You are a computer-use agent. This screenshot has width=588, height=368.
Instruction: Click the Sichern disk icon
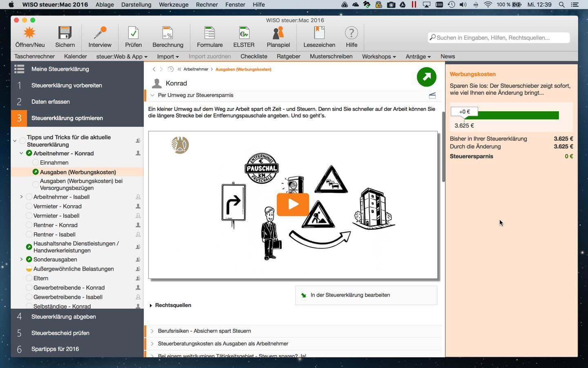pos(65,33)
